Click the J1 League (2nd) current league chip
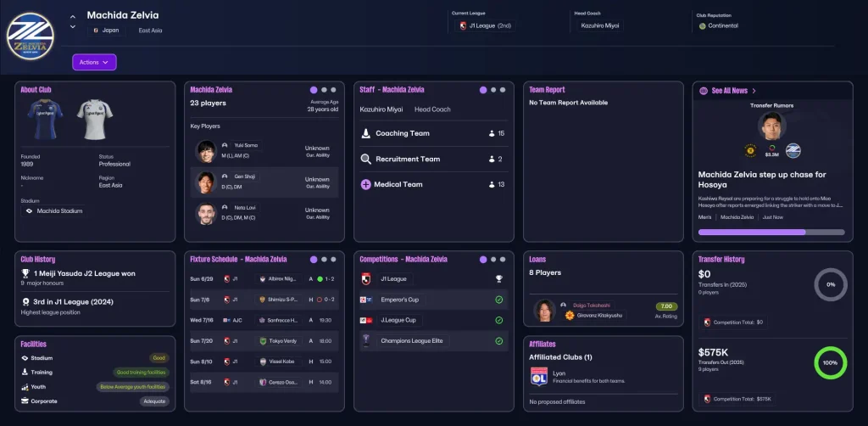The image size is (868, 426). (x=486, y=25)
